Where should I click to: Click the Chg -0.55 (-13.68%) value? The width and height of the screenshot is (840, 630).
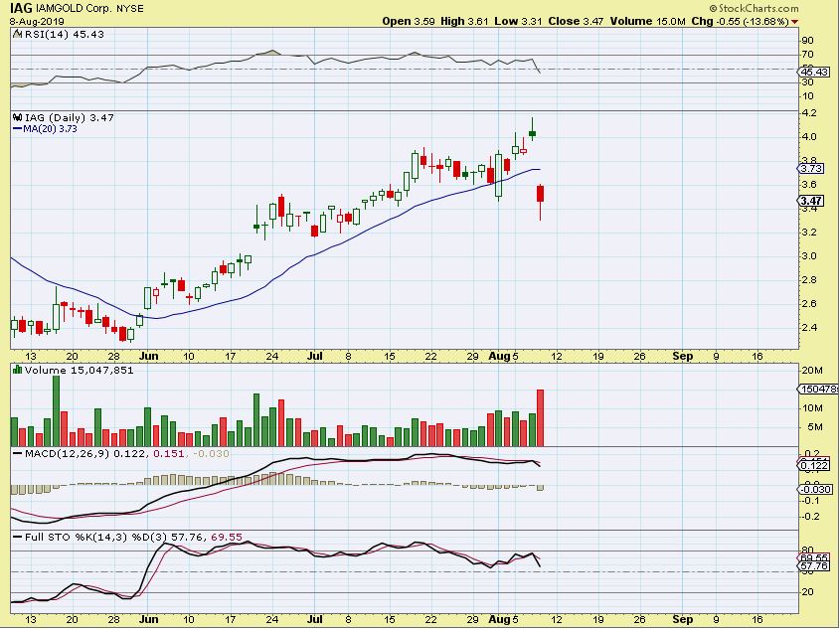[740, 22]
